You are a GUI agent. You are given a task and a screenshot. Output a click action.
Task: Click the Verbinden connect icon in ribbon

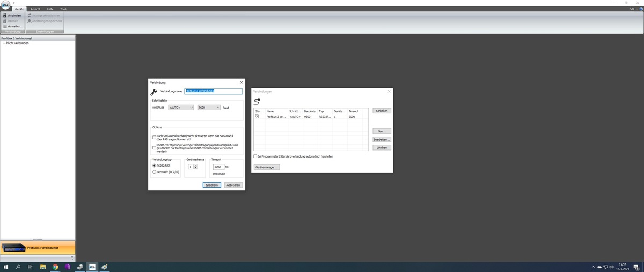pos(5,16)
